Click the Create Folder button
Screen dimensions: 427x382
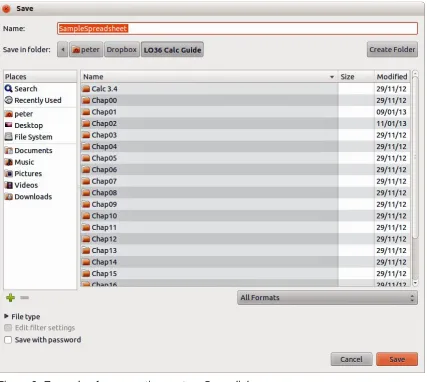point(392,49)
